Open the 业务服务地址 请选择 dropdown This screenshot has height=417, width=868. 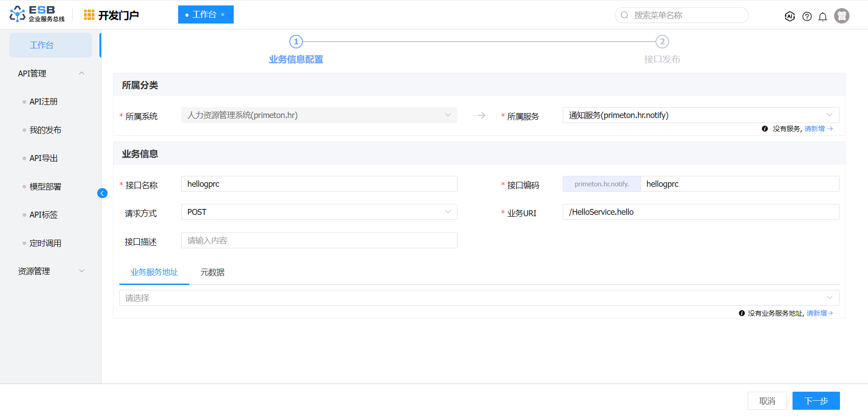point(479,298)
